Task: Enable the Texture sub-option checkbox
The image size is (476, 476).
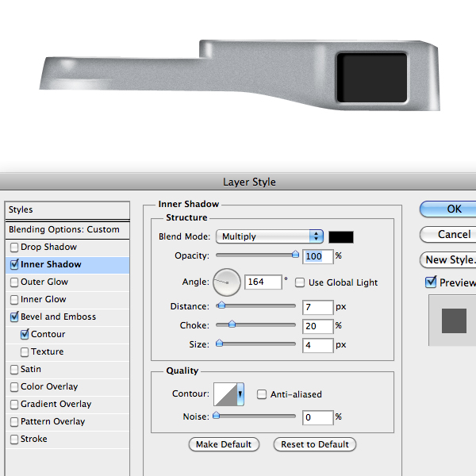Action: pyautogui.click(x=25, y=352)
